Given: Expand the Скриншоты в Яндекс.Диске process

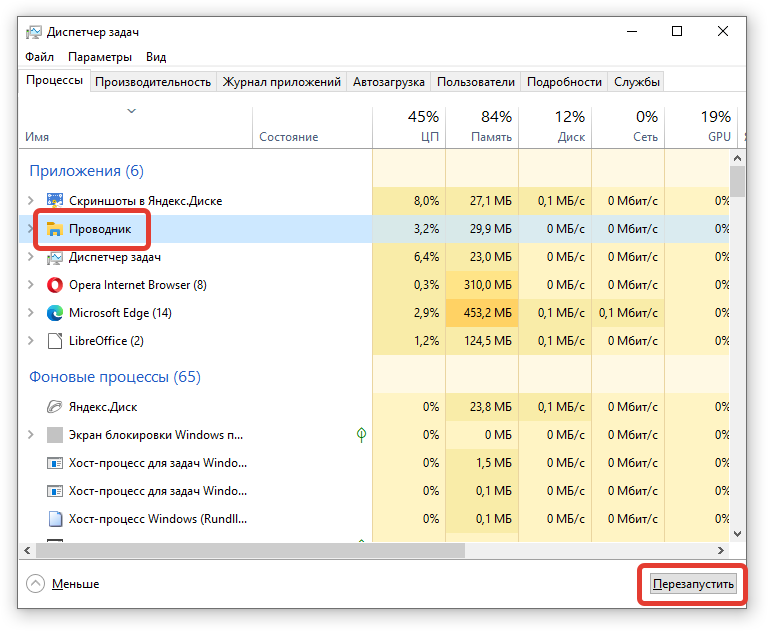Looking at the screenshot, I should coord(31,200).
